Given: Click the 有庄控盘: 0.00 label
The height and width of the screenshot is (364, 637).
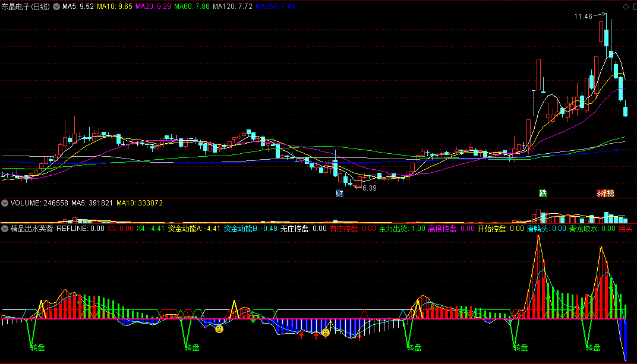Looking at the screenshot, I should (x=353, y=229).
